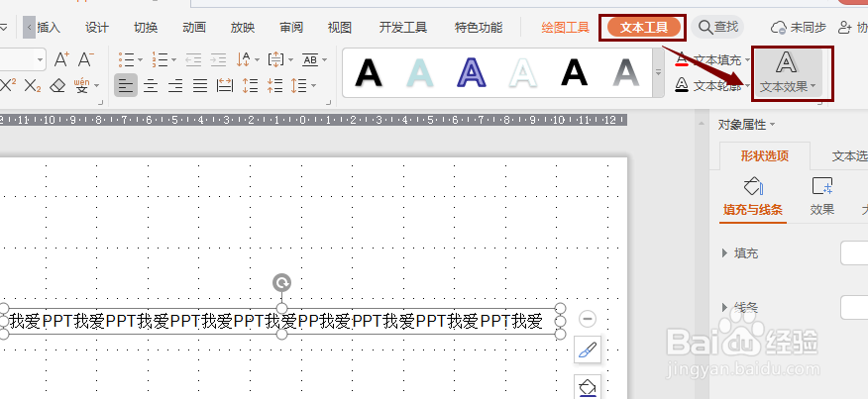Open font size combo box arrow

click(40, 59)
